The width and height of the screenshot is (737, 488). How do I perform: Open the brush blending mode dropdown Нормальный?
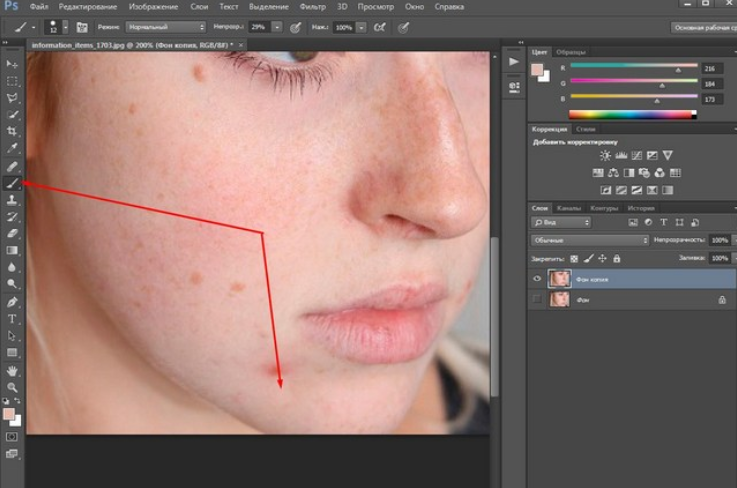(165, 27)
